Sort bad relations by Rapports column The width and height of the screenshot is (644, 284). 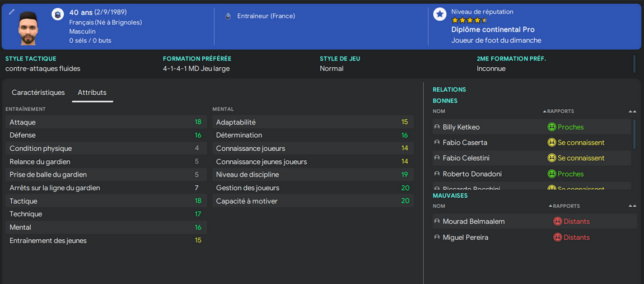coord(565,206)
